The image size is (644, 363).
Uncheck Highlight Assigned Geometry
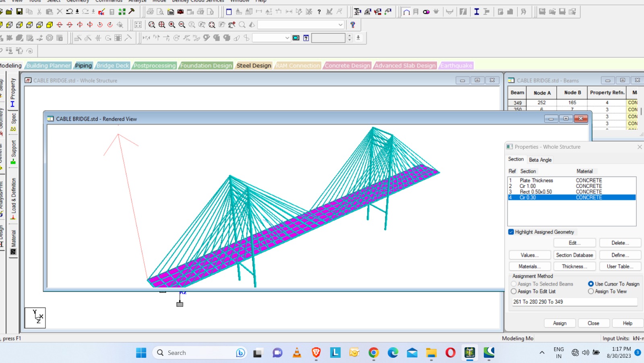tap(511, 232)
